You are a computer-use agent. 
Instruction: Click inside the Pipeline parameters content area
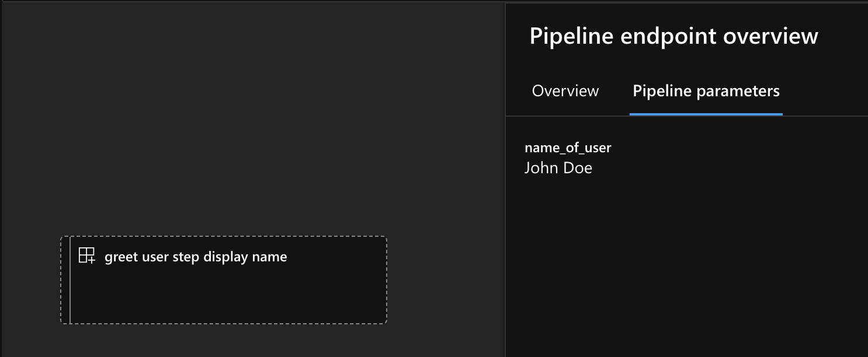pyautogui.click(x=683, y=233)
